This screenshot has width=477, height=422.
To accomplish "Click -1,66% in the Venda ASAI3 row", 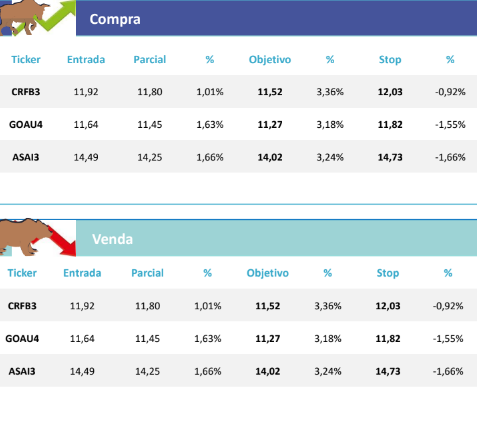I will coord(448,371).
